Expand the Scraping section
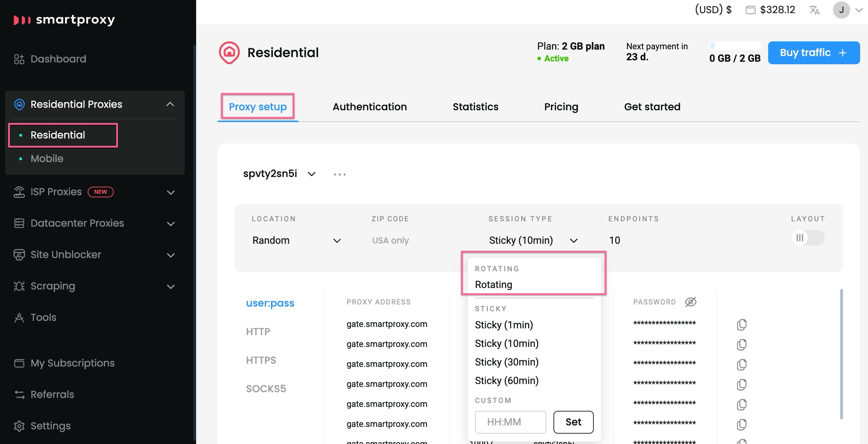The image size is (868, 444). click(x=171, y=287)
